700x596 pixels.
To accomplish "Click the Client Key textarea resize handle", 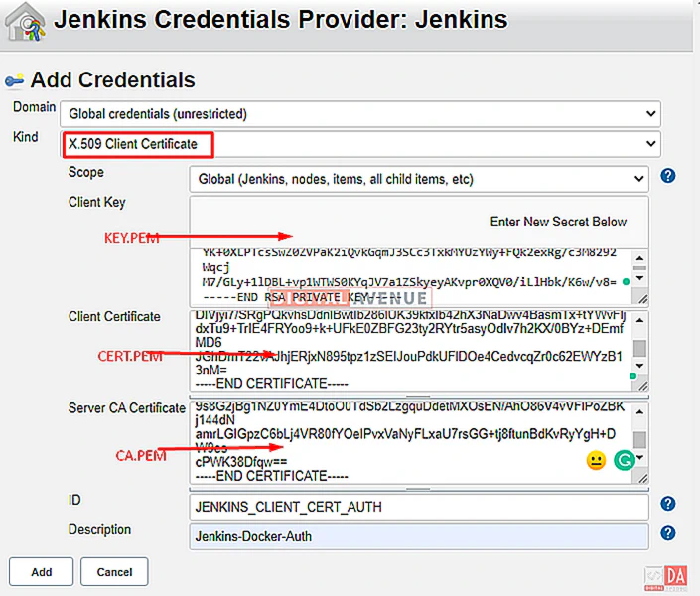I will coord(642,299).
